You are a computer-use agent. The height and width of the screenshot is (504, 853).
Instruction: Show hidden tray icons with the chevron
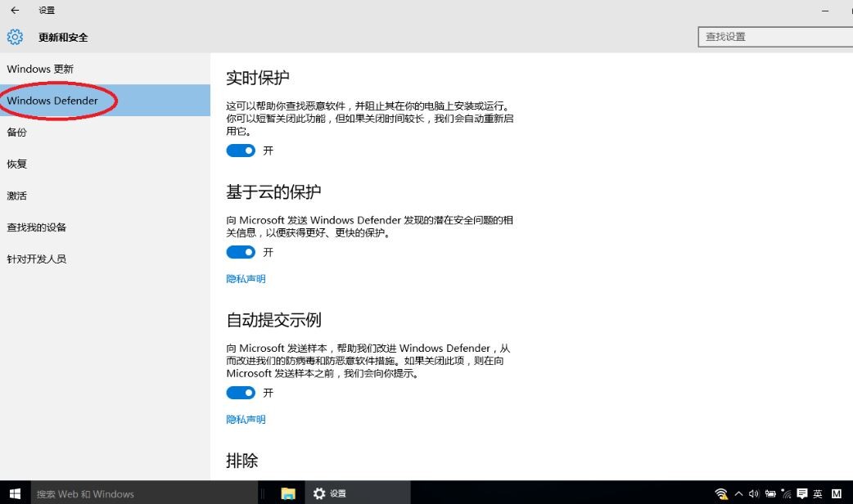click(738, 493)
